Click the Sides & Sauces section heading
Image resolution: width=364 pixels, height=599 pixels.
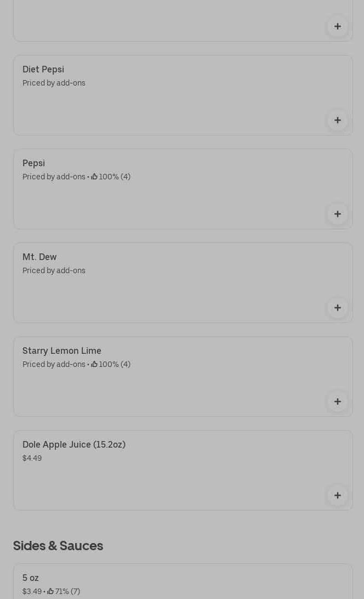point(58,546)
